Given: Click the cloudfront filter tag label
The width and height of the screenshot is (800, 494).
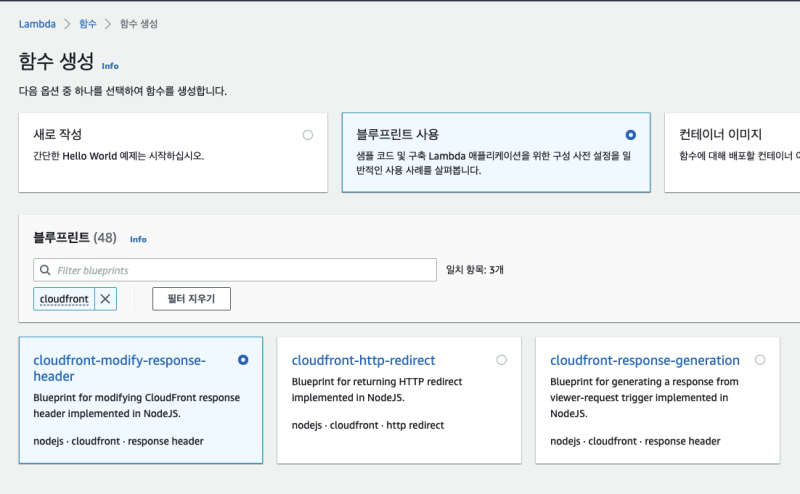Looking at the screenshot, I should [x=64, y=299].
